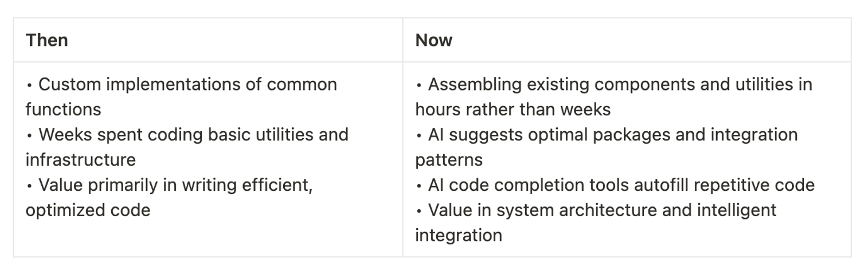The height and width of the screenshot is (278, 868).
Task: Click the "Then" column header
Action: coord(47,40)
